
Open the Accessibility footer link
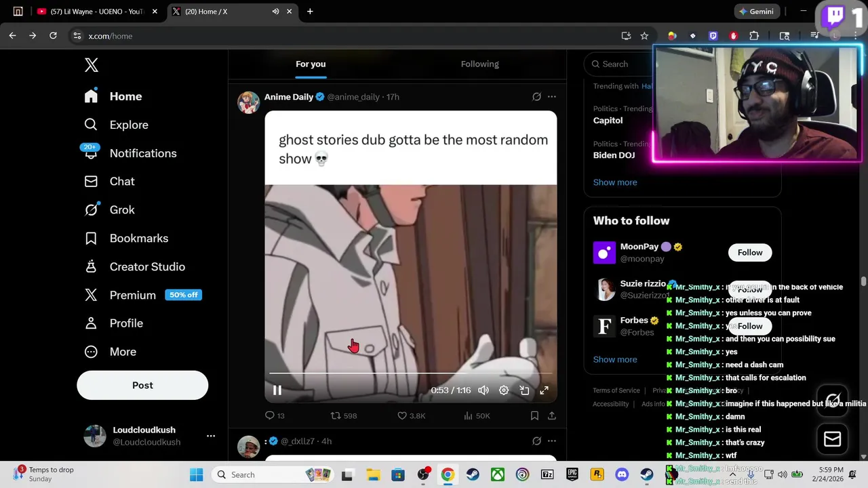click(610, 404)
